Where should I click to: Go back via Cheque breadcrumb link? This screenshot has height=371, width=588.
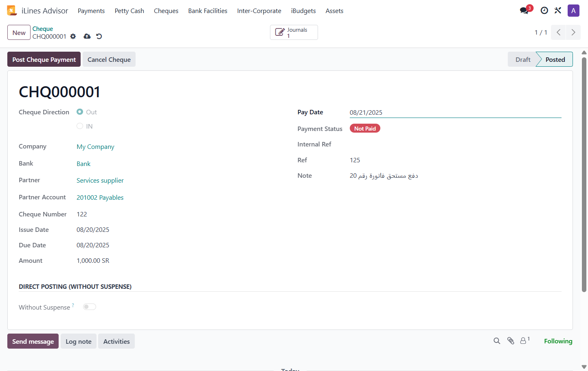pyautogui.click(x=43, y=29)
